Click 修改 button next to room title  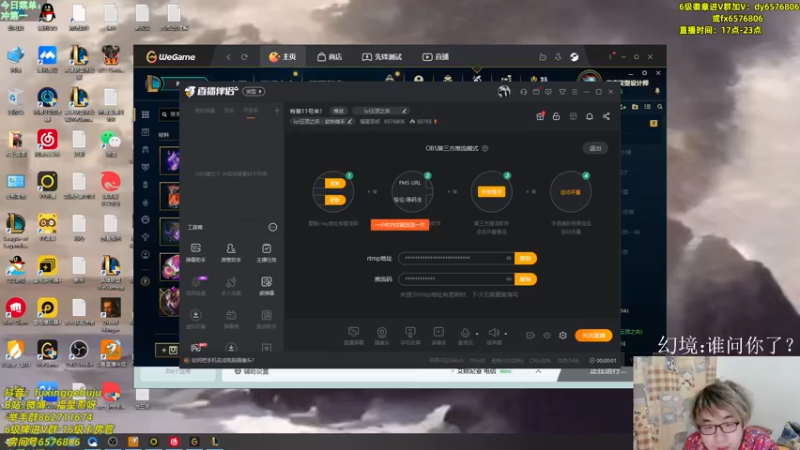click(338, 111)
